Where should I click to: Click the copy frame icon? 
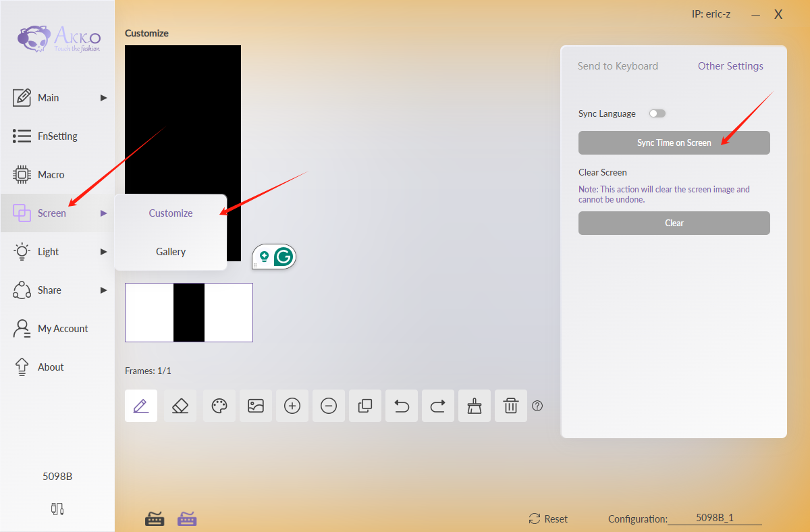(x=365, y=406)
